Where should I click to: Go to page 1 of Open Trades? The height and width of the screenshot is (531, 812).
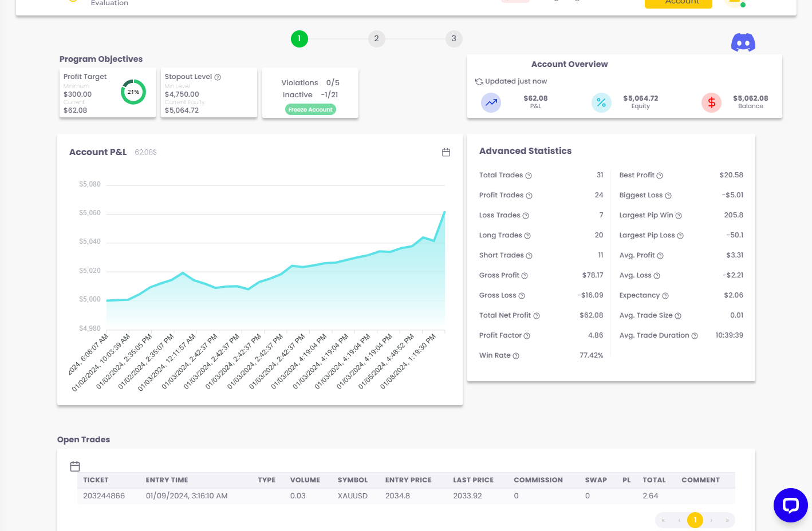(x=695, y=520)
